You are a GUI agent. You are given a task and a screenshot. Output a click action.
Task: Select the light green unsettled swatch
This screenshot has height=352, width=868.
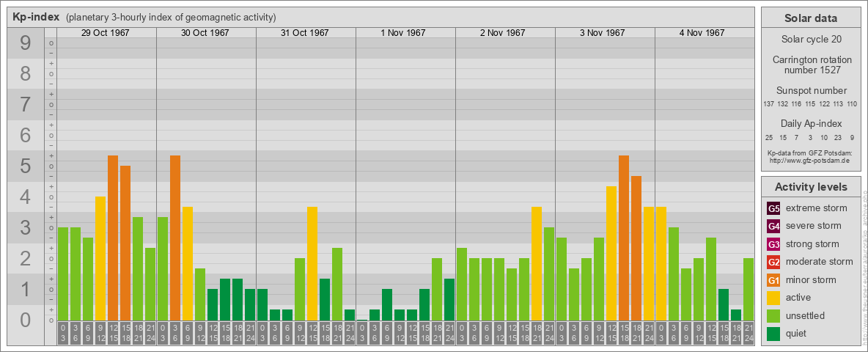[773, 315]
